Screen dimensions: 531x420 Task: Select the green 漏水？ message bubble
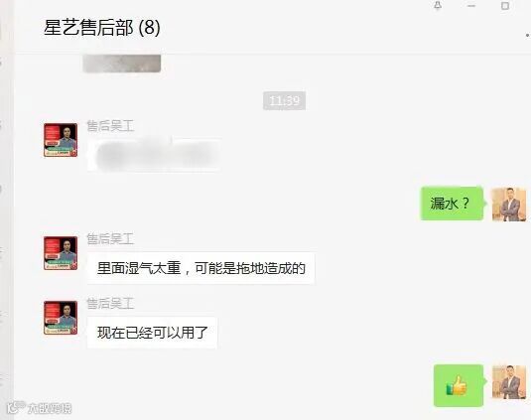(x=452, y=204)
